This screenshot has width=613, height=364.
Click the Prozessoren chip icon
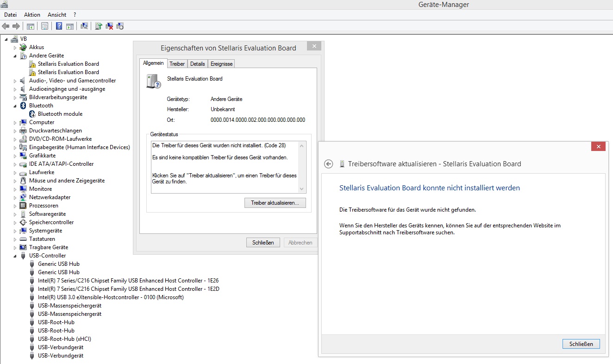tap(24, 206)
